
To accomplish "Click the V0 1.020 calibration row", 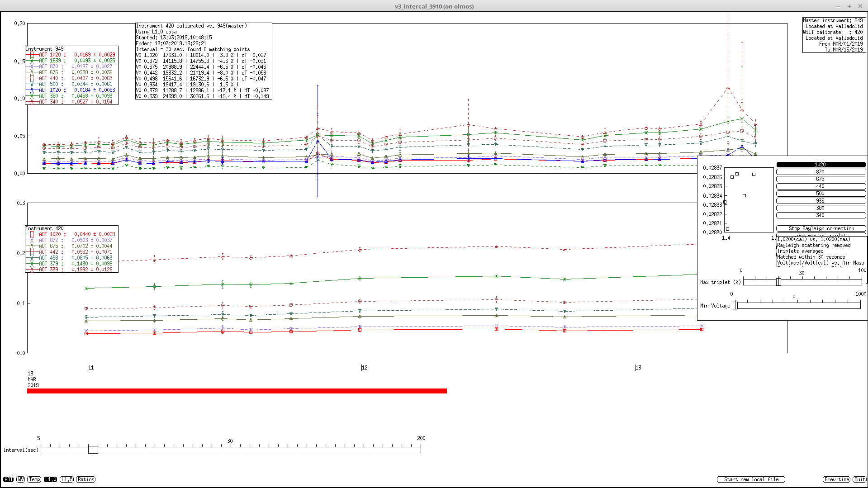I will 201,55.
